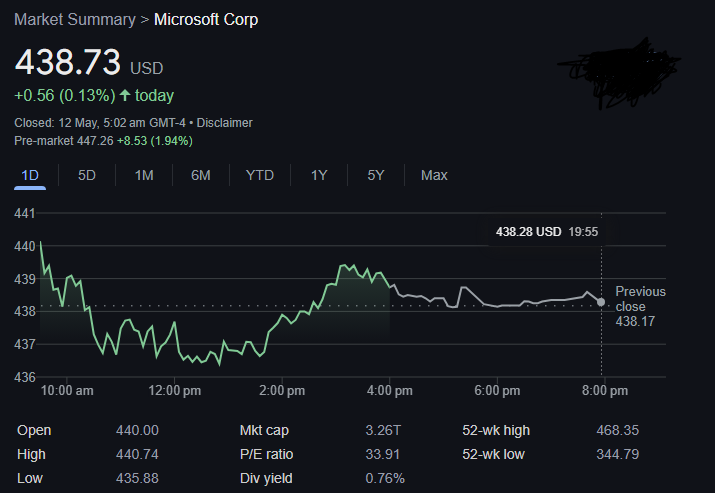Click the 2:00 pm axis label
The width and height of the screenshot is (715, 493).
tap(282, 391)
